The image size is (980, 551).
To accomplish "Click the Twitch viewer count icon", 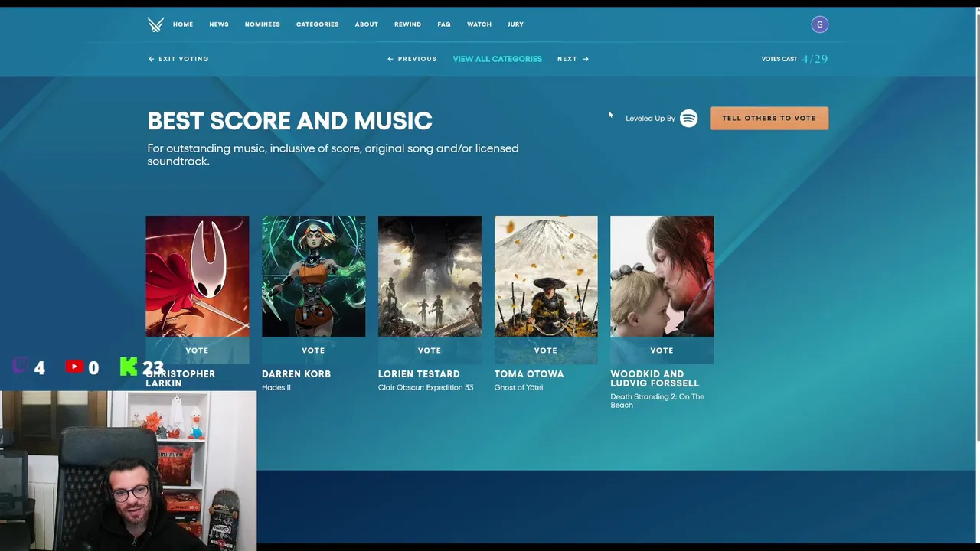I will (x=21, y=366).
